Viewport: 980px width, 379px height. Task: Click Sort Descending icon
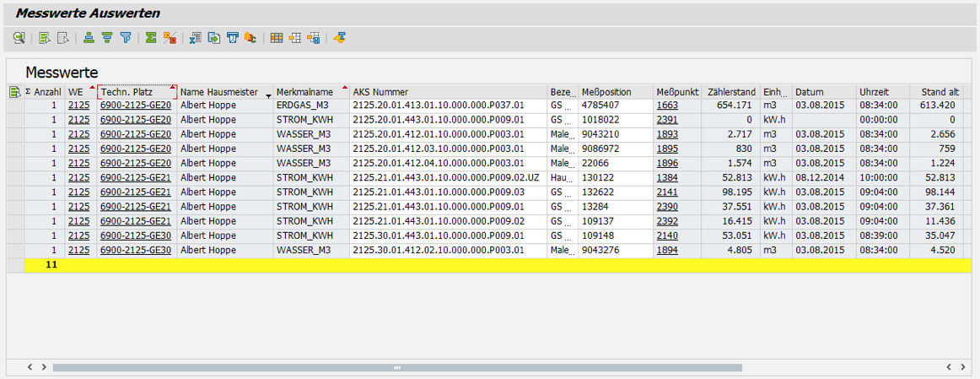pos(107,38)
